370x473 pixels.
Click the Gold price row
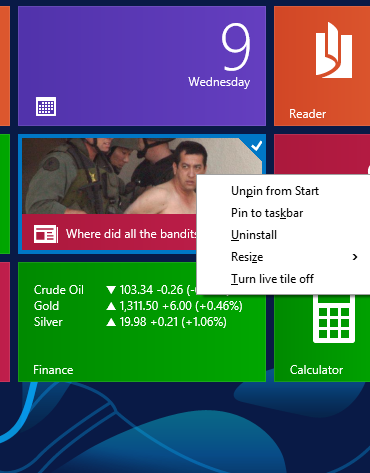pos(138,306)
